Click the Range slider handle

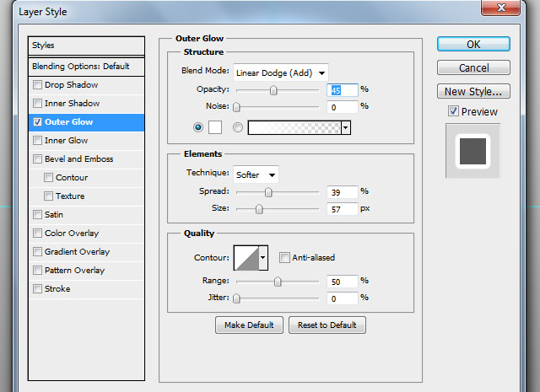pos(278,282)
